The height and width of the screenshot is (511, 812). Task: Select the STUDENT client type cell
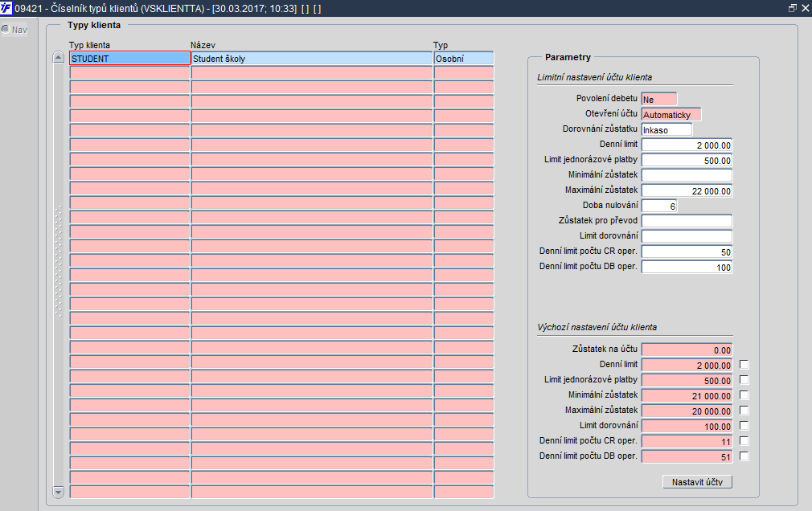(129, 59)
